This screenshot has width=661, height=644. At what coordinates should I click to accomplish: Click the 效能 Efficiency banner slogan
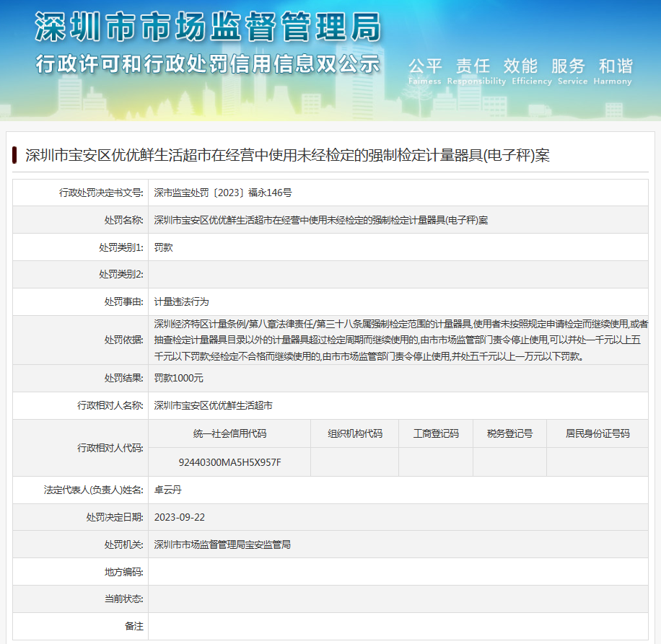tap(532, 71)
